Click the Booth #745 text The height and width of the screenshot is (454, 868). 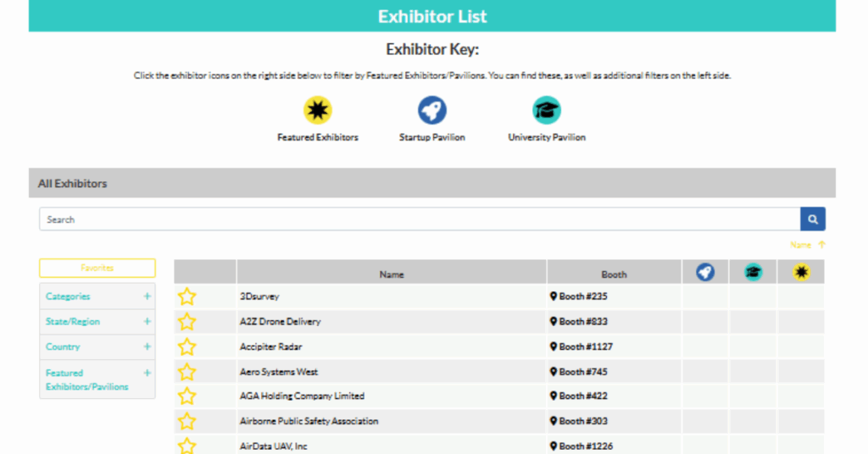tap(583, 372)
